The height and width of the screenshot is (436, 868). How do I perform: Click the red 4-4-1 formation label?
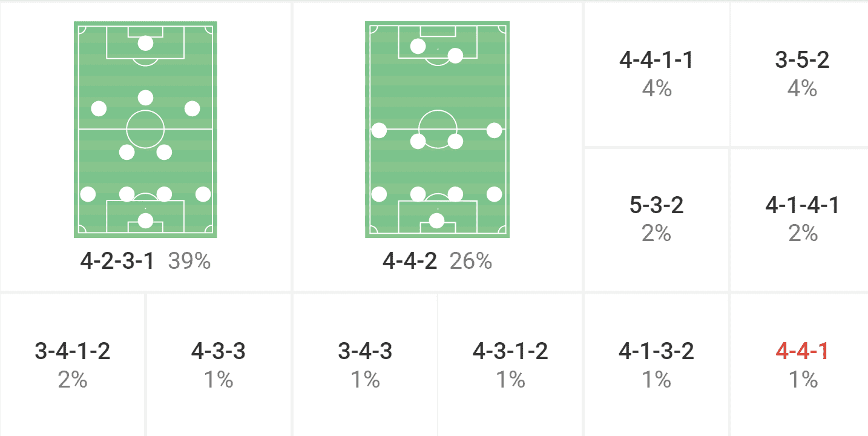(803, 352)
